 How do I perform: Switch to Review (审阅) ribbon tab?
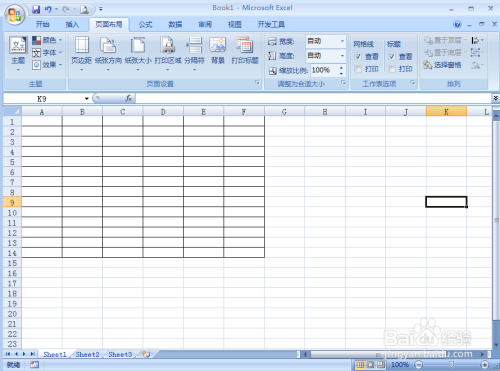tap(205, 24)
